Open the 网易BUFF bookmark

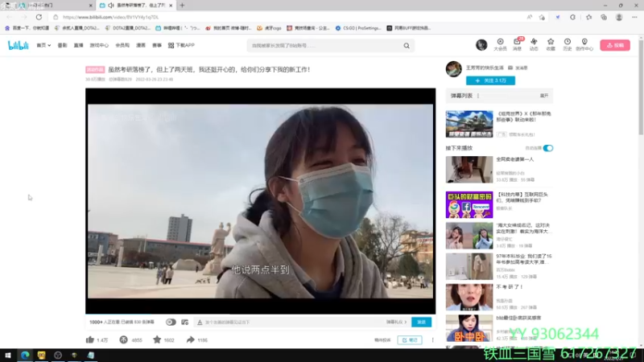[x=409, y=28]
